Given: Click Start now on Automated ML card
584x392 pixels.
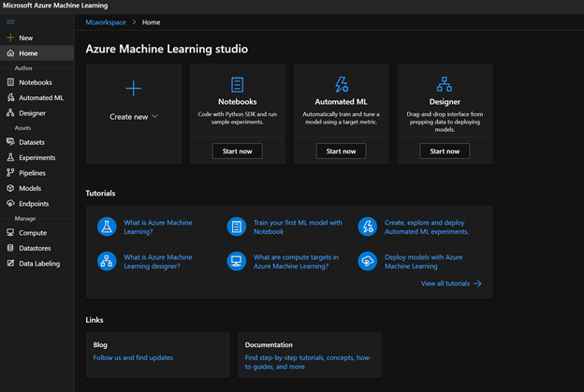Looking at the screenshot, I should 341,152.
